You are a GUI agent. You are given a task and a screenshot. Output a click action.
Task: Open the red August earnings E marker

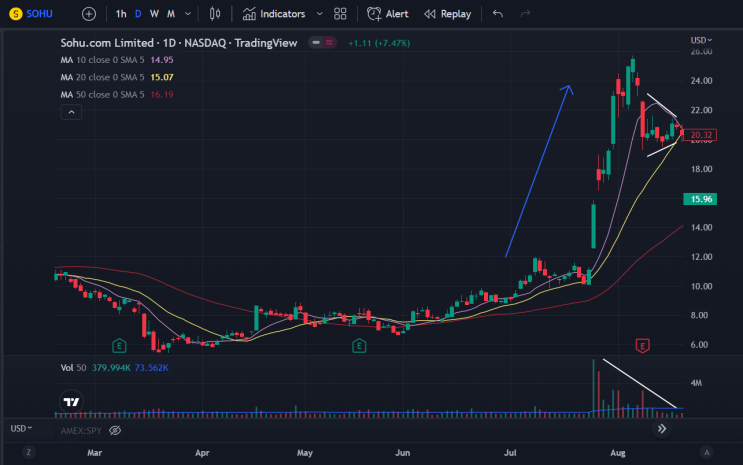[642, 346]
